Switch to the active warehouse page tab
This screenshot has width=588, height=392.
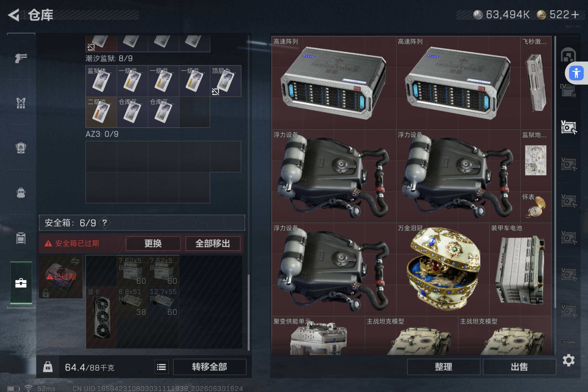coord(568,127)
